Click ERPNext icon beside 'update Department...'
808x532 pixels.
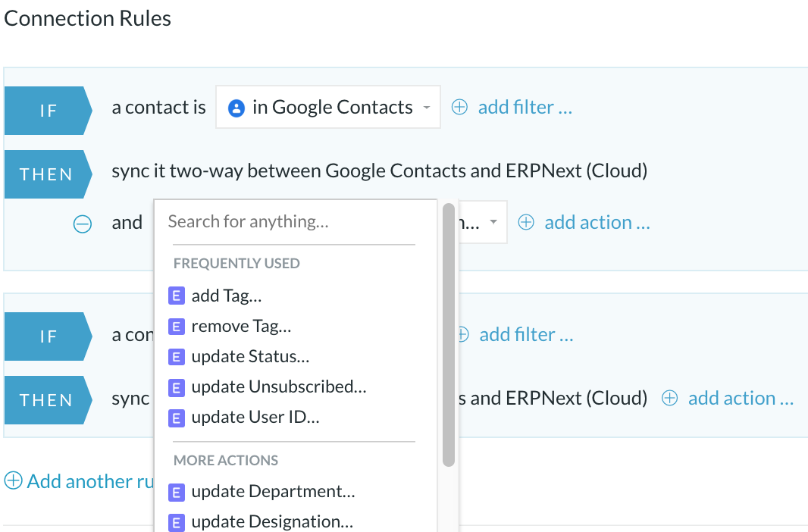point(177,493)
